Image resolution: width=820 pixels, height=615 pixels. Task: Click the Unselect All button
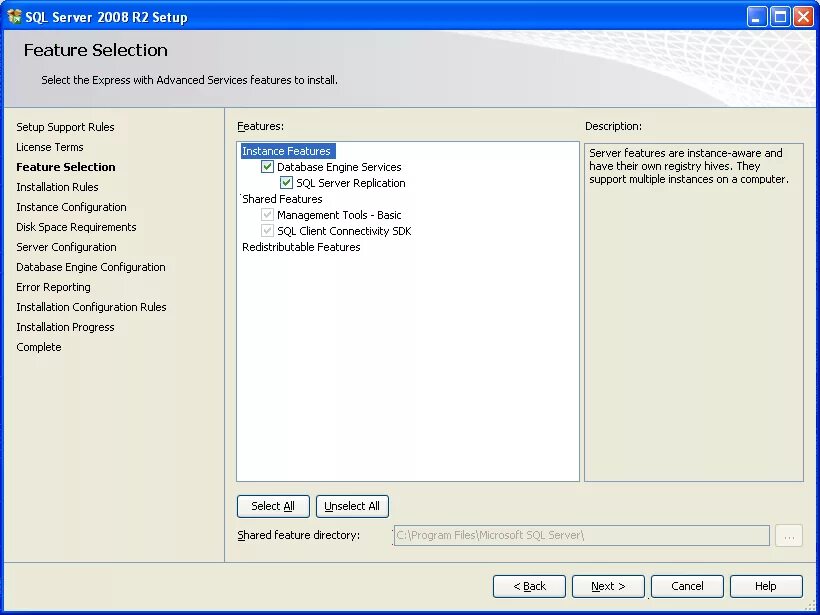[x=352, y=506]
